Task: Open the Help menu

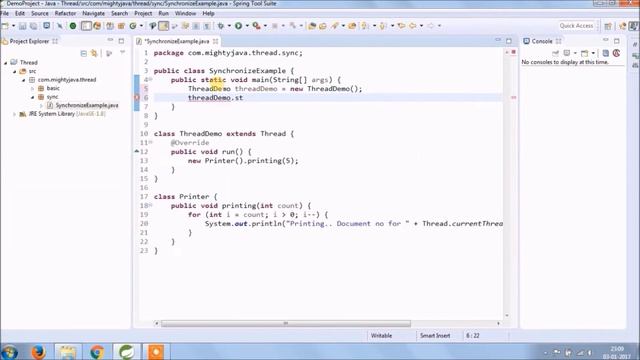Action: (208, 13)
